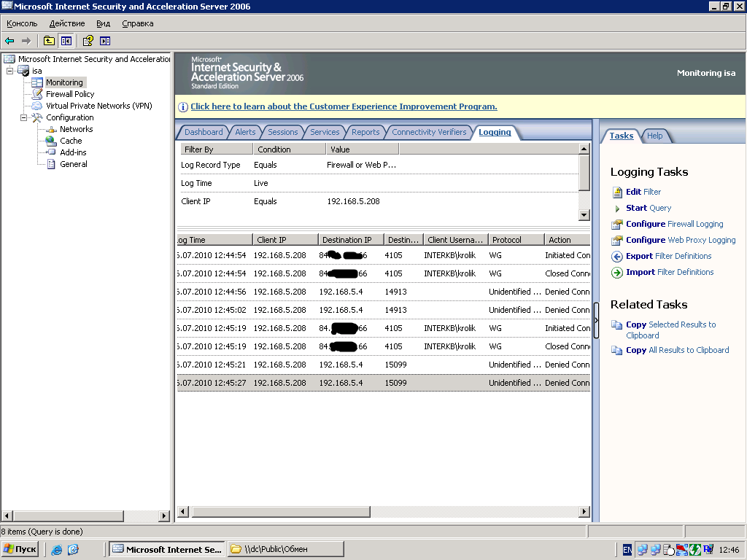Click the Log Time Live filter row

[x=378, y=183]
